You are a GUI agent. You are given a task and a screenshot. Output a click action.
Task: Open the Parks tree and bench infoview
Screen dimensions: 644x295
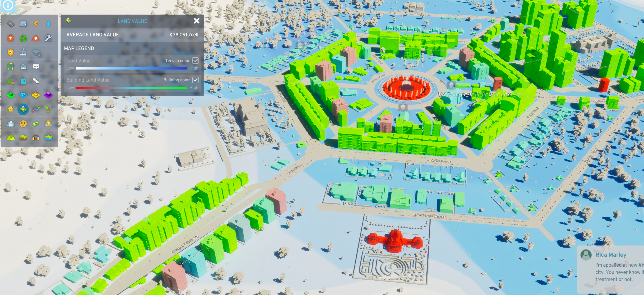pyautogui.click(x=11, y=81)
